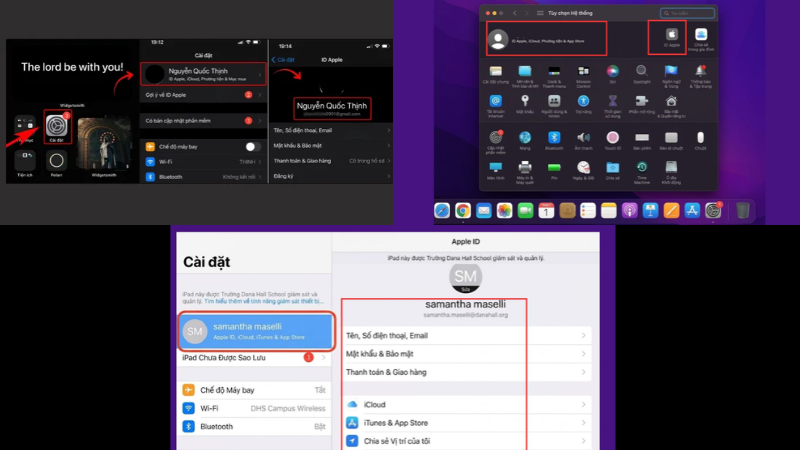Screen dimensions: 800x450
Task: Open Trash in the Dock
Action: pos(743,210)
